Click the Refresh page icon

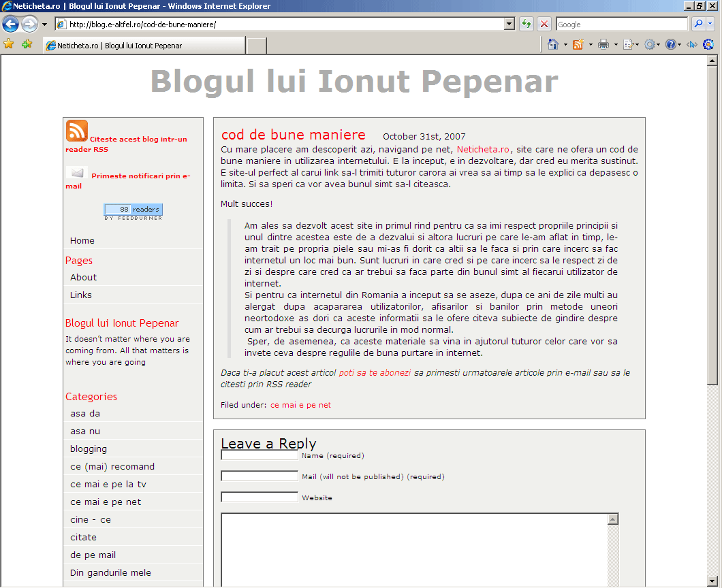[x=526, y=24]
